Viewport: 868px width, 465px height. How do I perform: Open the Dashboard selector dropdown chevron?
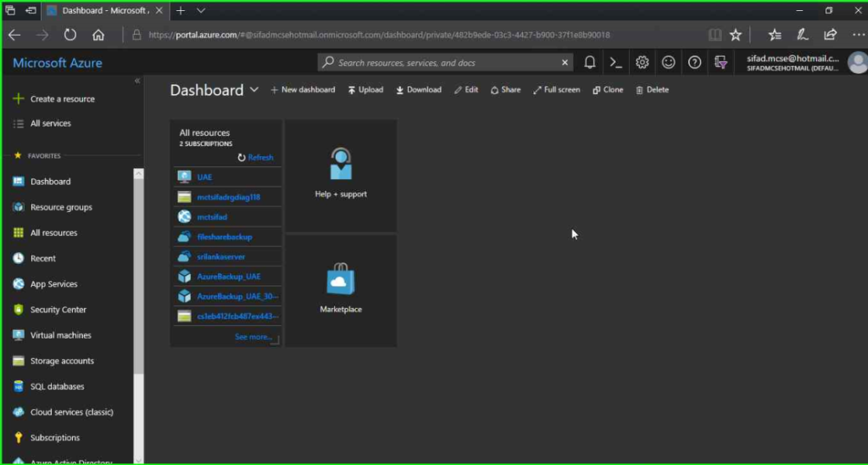254,89
